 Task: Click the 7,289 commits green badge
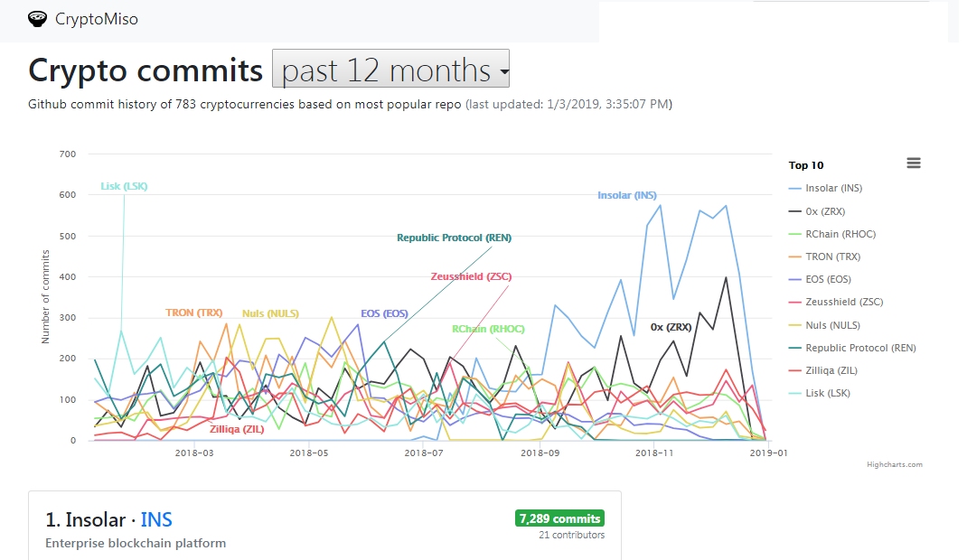pos(559,518)
